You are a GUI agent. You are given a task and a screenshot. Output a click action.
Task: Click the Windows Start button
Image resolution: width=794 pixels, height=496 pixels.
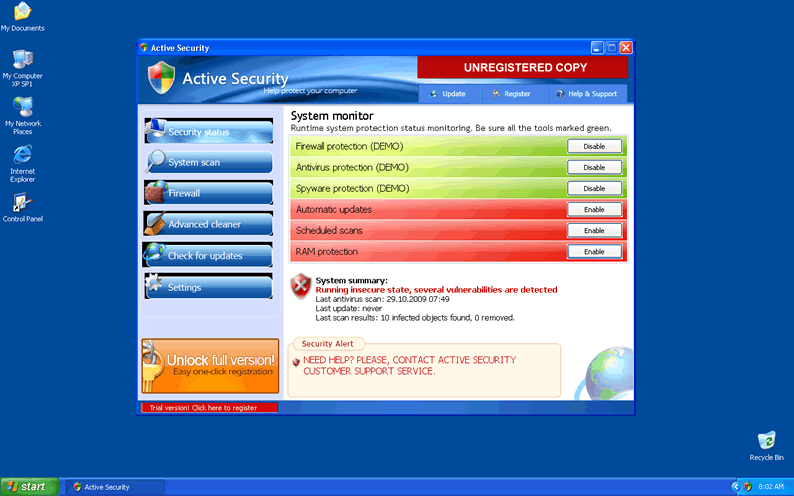[x=27, y=487]
